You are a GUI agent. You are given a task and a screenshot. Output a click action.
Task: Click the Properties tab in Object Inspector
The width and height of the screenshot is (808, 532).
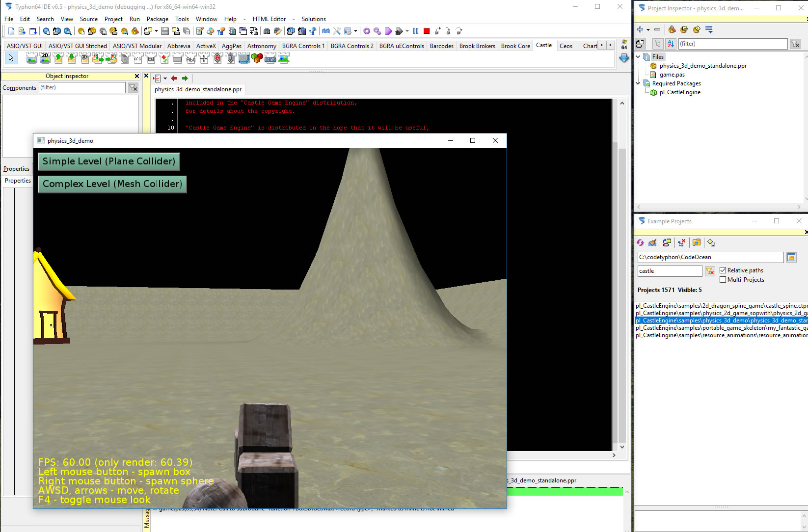pyautogui.click(x=18, y=181)
